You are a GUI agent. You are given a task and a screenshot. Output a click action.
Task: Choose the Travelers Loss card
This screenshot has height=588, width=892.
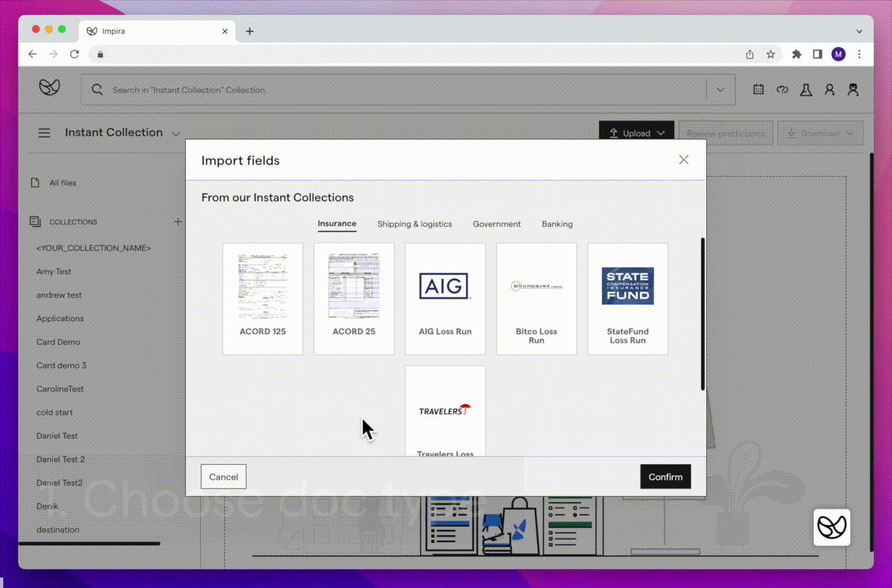(x=445, y=411)
